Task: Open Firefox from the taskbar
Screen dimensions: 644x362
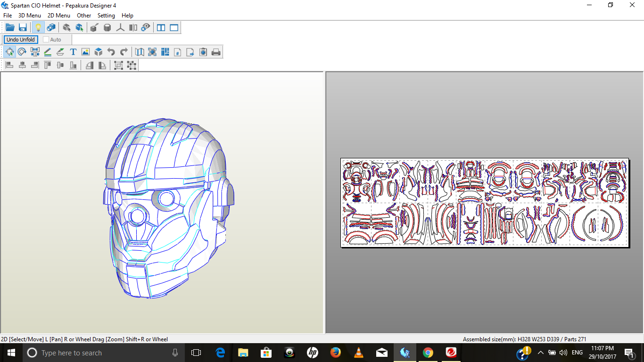Action: [x=336, y=353]
